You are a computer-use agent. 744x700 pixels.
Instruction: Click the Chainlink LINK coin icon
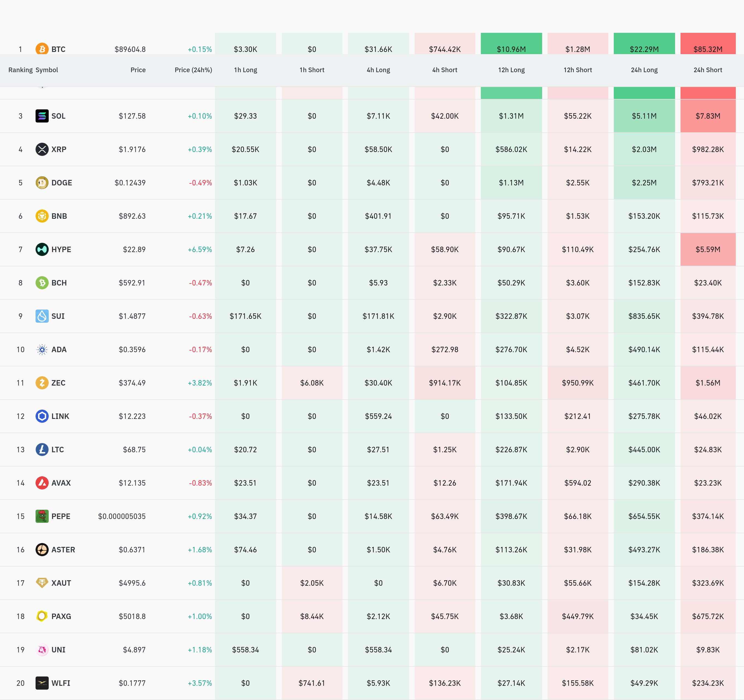42,416
